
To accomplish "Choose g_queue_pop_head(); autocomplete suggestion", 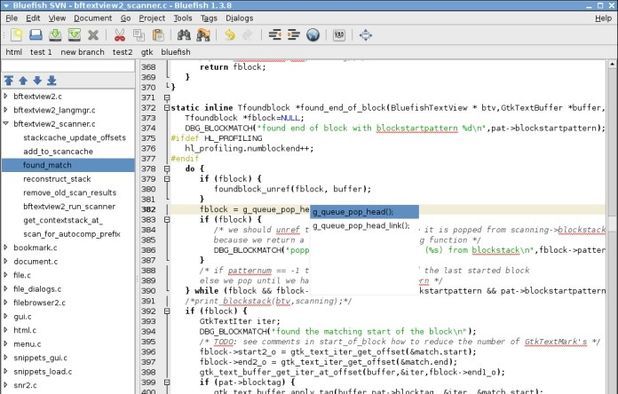I will 364,212.
